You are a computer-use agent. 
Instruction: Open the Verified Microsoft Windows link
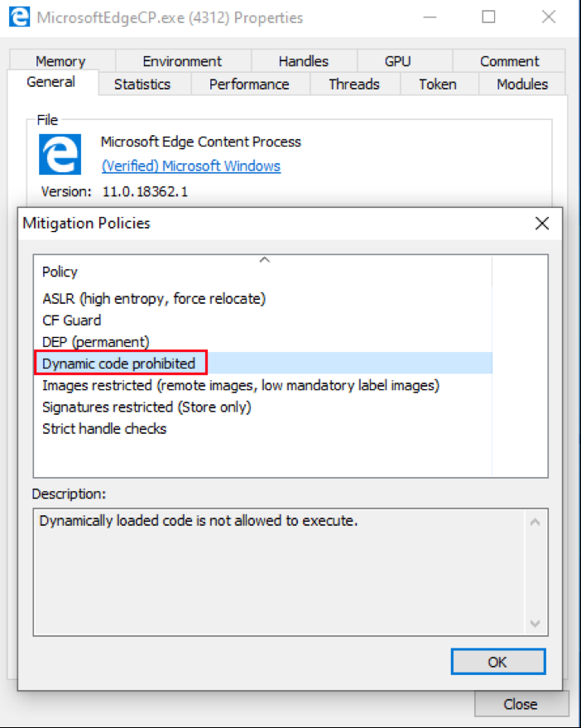pos(190,166)
